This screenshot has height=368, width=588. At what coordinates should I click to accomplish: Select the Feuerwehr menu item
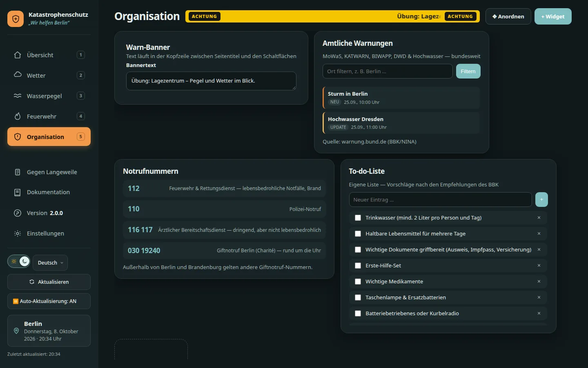point(49,116)
